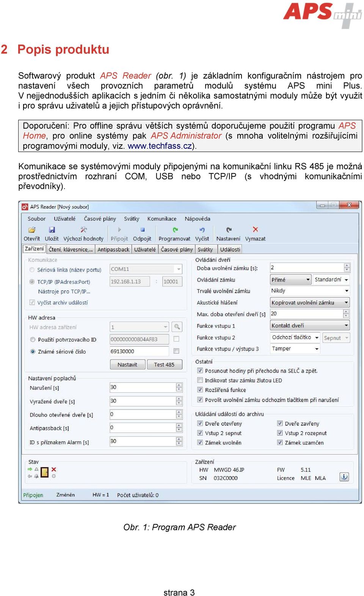364x596 pixels.
Task: Toggle Dveře otevřeny archive checkbox
Action: (x=200, y=423)
